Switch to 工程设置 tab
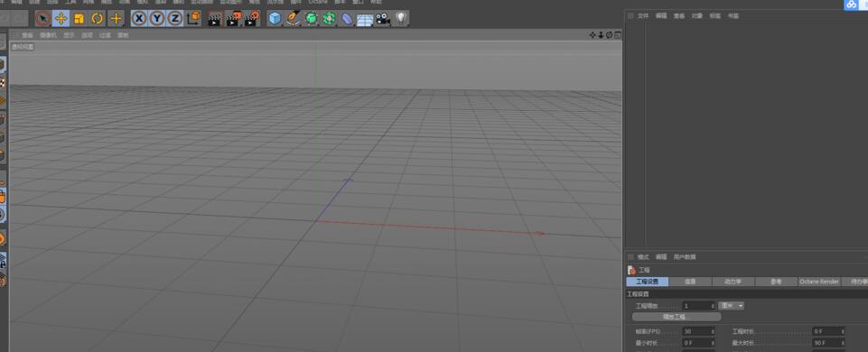 647,282
